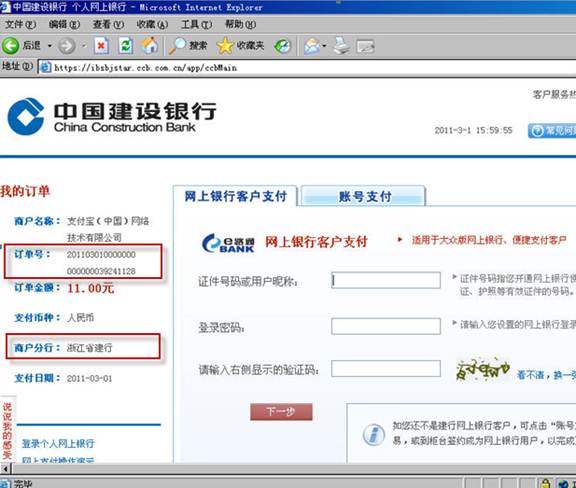Screen dimensions: 576x488
Task: Click the Print icon
Action: tap(342, 46)
